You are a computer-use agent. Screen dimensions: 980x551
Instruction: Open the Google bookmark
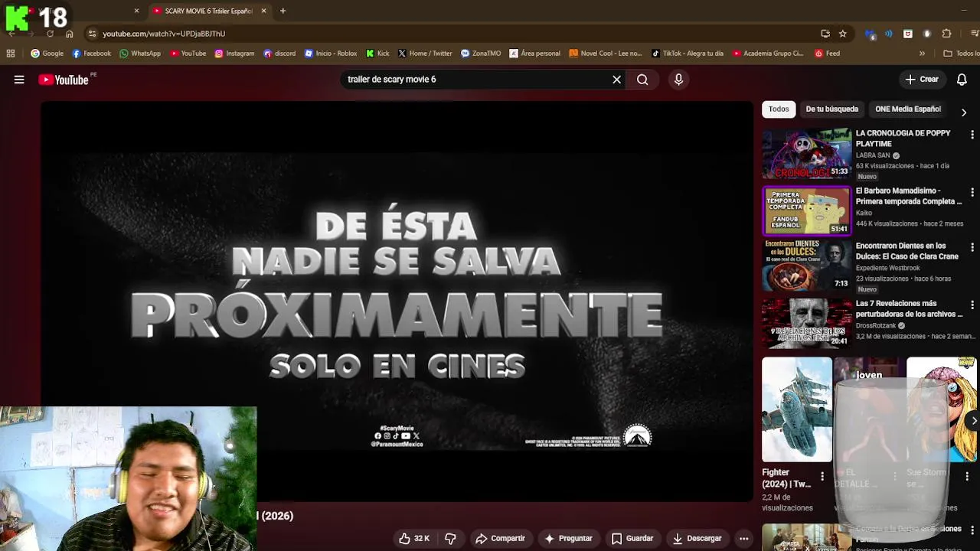point(47,54)
